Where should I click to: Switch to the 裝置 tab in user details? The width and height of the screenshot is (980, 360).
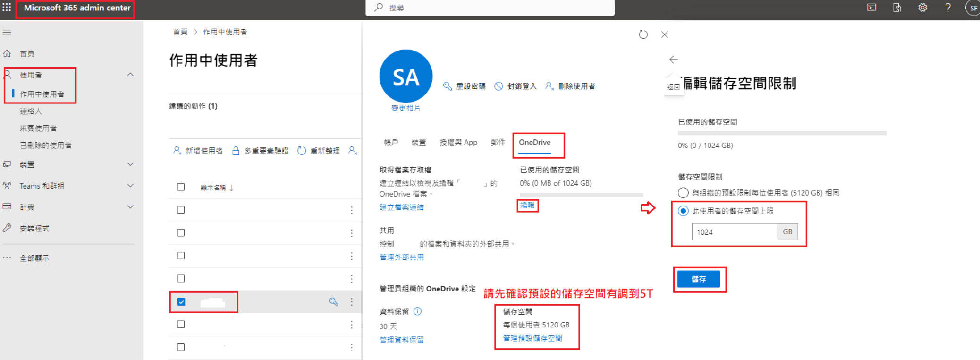(419, 142)
